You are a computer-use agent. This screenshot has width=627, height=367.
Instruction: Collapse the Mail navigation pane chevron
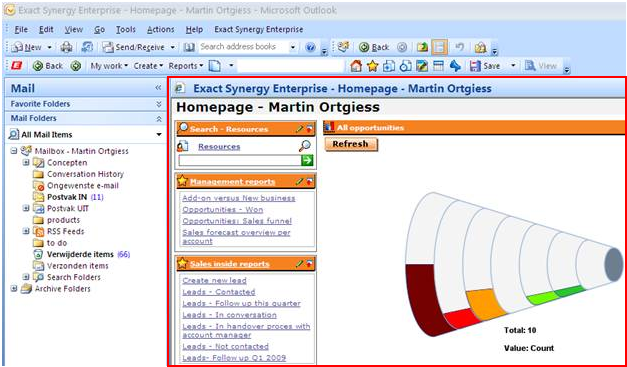[x=158, y=88]
